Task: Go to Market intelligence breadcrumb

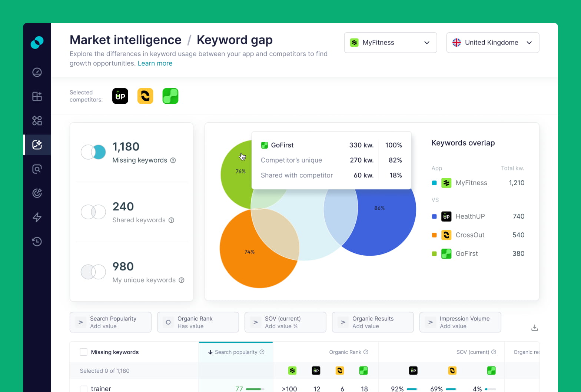Action: click(125, 40)
